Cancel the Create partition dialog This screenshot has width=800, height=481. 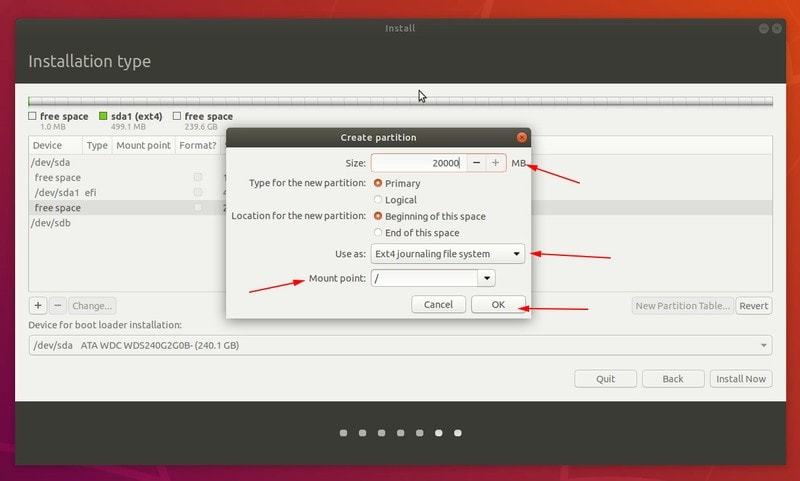tap(438, 304)
